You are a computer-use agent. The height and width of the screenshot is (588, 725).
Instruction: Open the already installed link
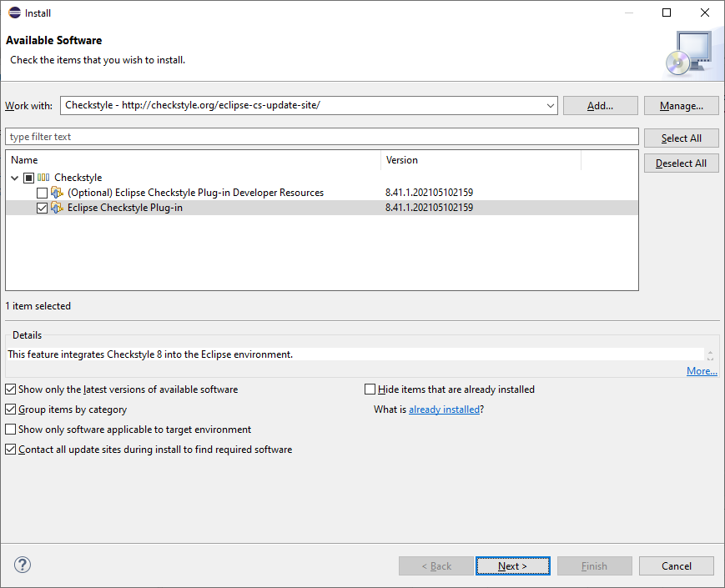pos(444,410)
